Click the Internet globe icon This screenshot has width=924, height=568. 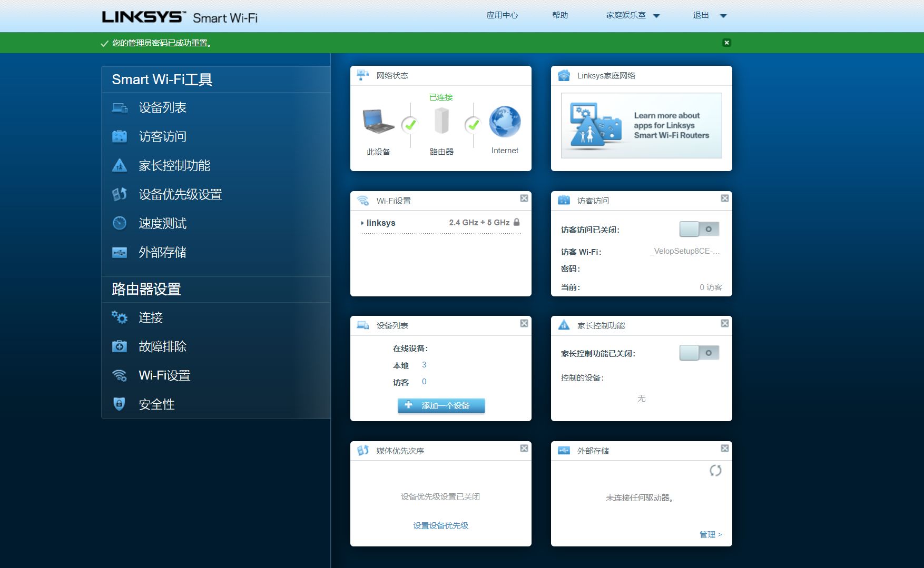[505, 122]
